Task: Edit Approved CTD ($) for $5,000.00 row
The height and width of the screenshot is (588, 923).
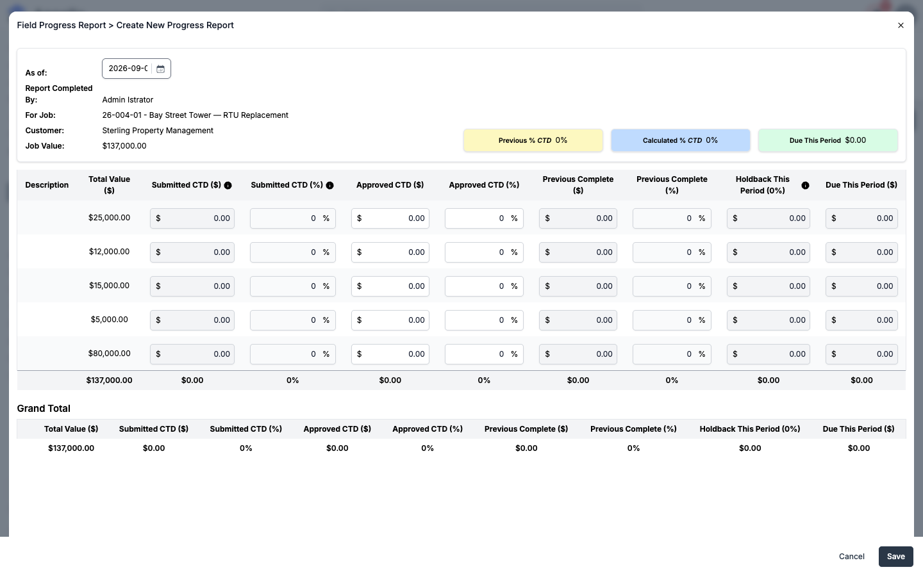Action: (x=390, y=320)
